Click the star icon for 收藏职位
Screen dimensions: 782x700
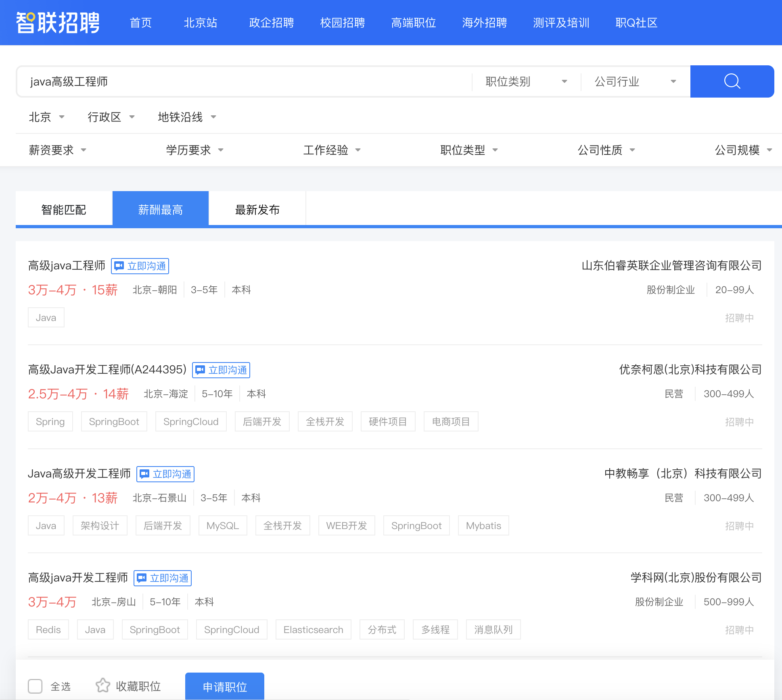pyautogui.click(x=103, y=685)
